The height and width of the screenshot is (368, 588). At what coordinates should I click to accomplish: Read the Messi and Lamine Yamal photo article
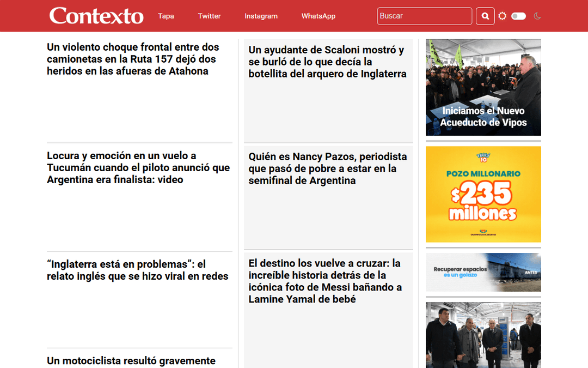pyautogui.click(x=325, y=281)
